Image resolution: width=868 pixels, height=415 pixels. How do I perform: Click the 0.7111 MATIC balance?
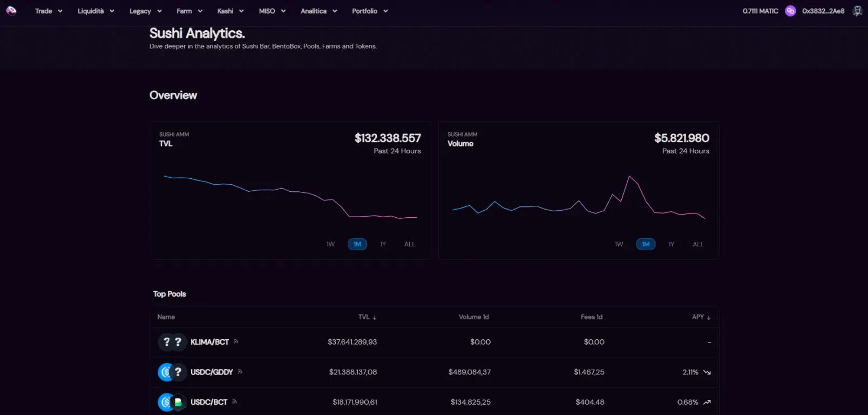(760, 11)
